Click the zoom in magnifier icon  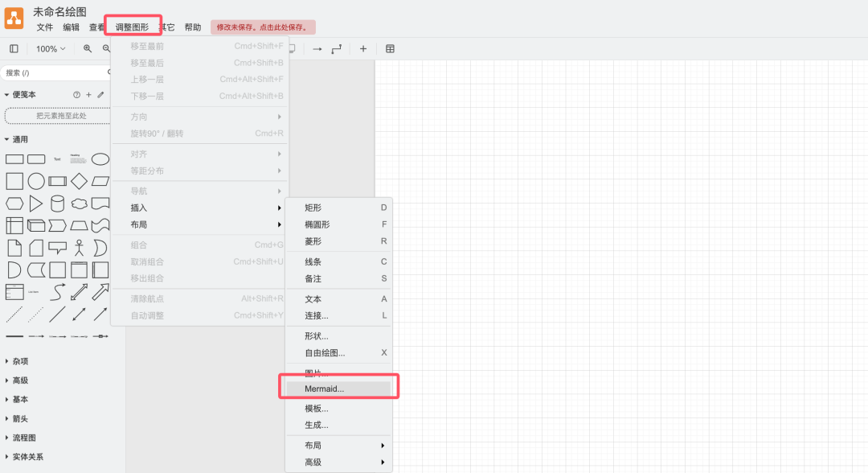[88, 49]
